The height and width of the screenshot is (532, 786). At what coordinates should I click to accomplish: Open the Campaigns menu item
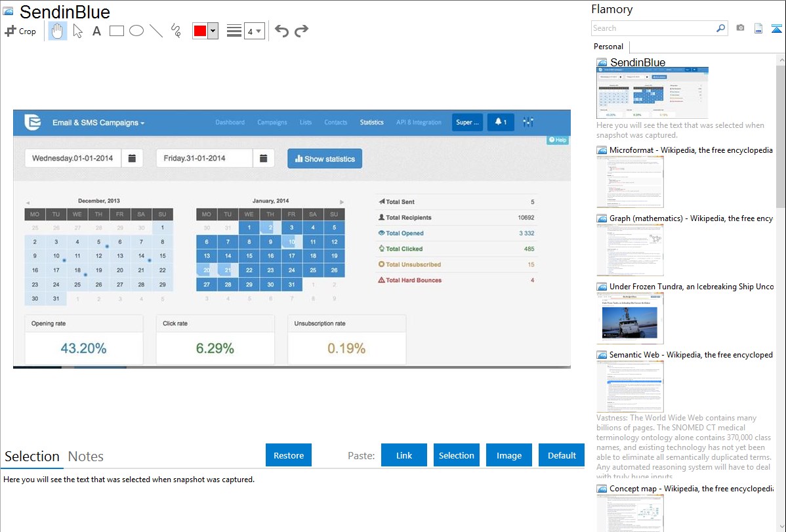tap(272, 123)
